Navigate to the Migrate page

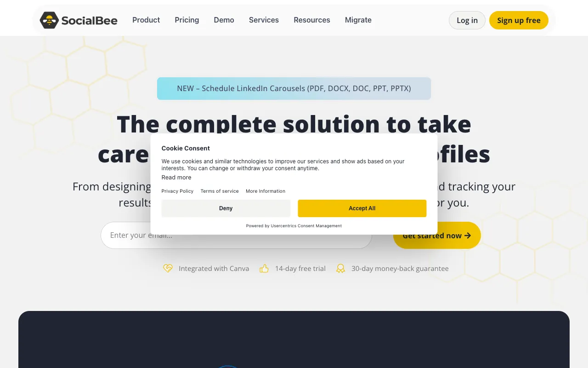pyautogui.click(x=358, y=20)
